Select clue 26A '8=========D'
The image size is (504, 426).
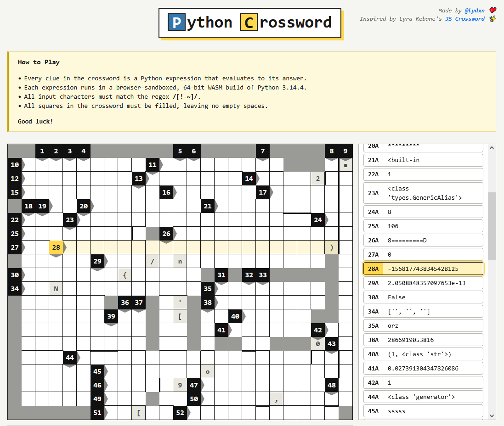pos(423,240)
